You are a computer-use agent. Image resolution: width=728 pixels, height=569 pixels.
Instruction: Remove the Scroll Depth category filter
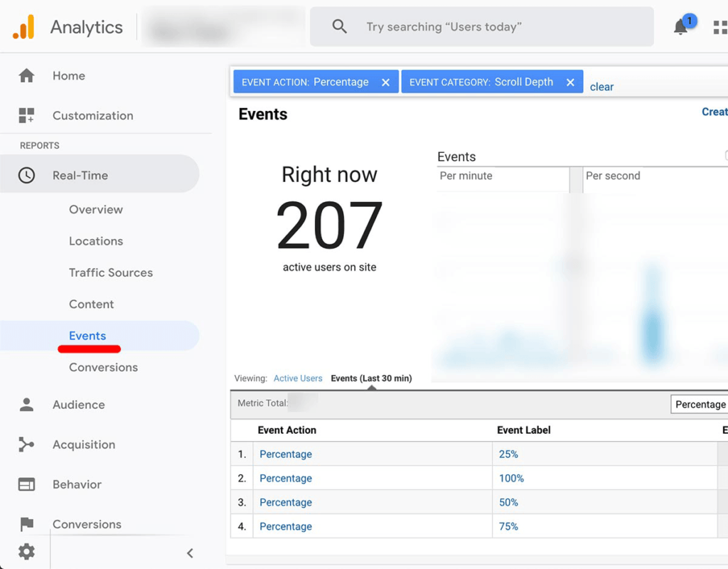point(571,82)
